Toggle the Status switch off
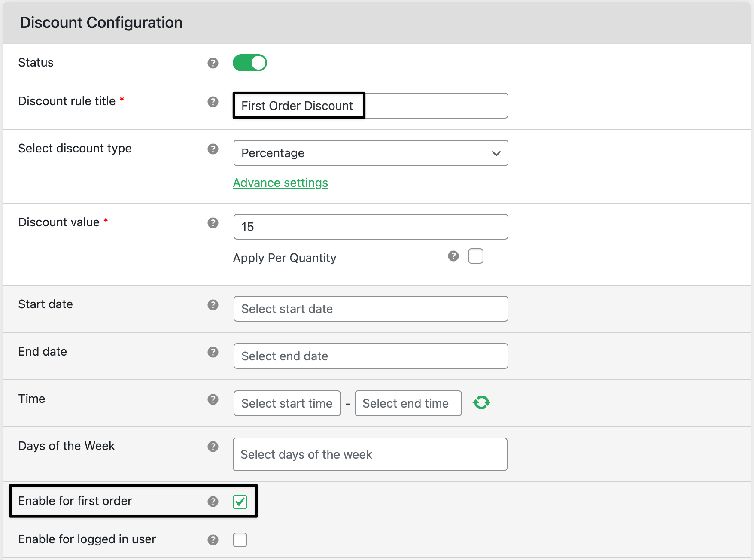 click(250, 63)
